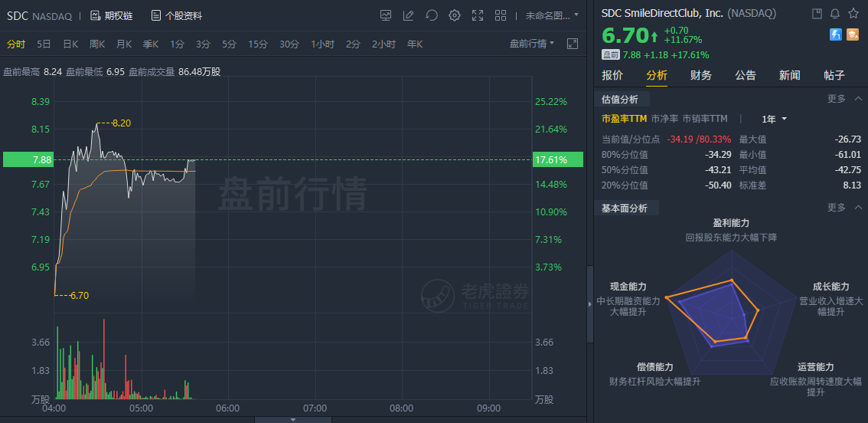Image resolution: width=868 pixels, height=423 pixels.
Task: Click the 偿债能力 radar label
Action: 655,367
